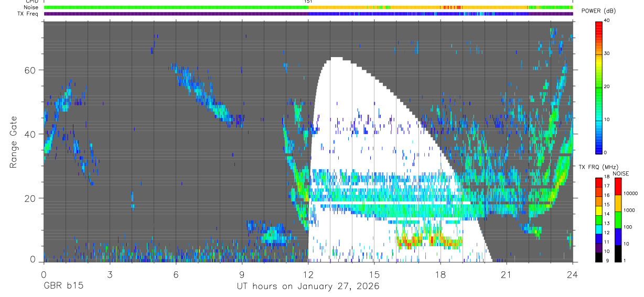This screenshot has width=644, height=297.
Task: Pick the black segment of NOISE scale
Action: [618, 254]
